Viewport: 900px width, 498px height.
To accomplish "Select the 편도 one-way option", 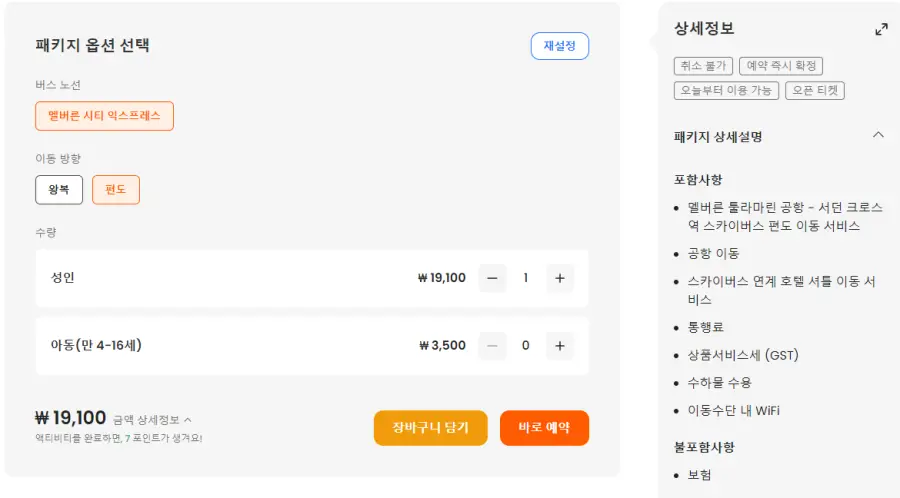I will (x=116, y=189).
